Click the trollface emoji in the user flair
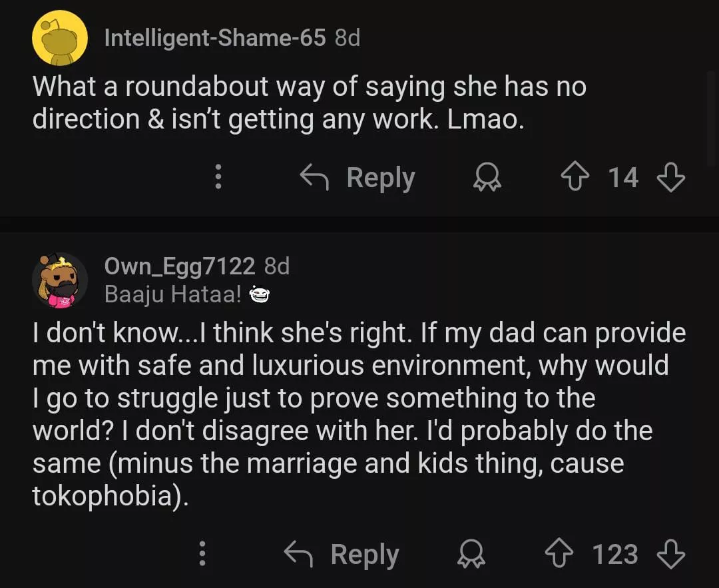The height and width of the screenshot is (588, 719). (x=258, y=294)
